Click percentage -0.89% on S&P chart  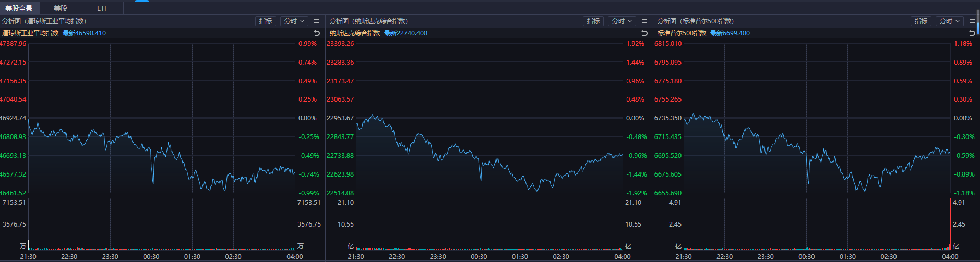[964, 174]
